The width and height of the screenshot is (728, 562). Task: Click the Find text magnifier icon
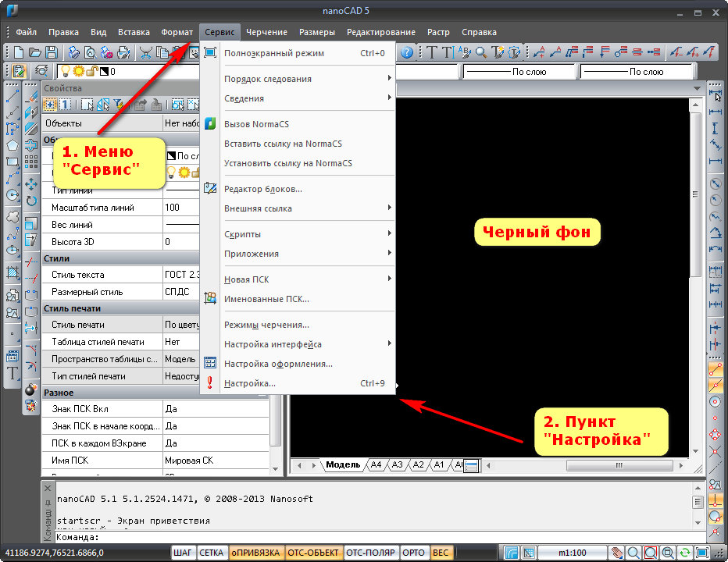(x=481, y=52)
